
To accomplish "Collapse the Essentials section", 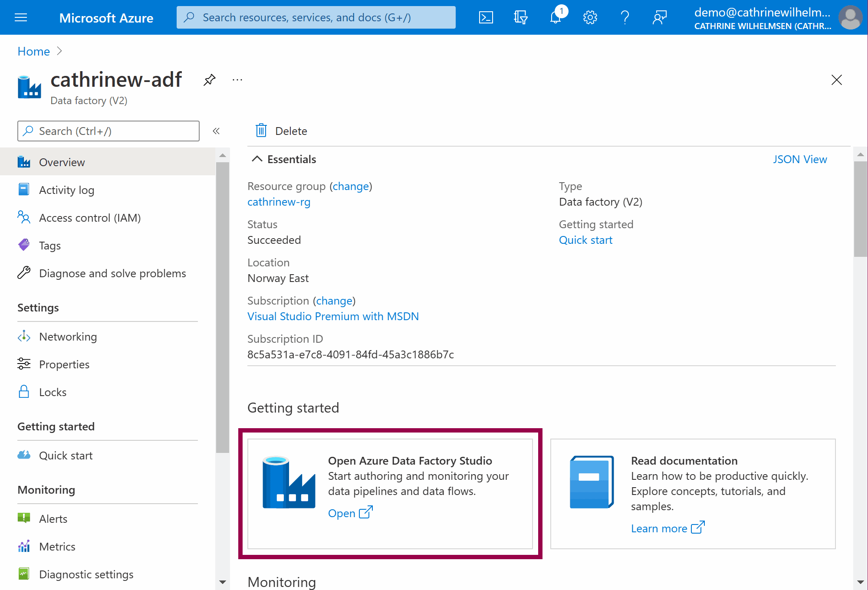I will pos(257,159).
